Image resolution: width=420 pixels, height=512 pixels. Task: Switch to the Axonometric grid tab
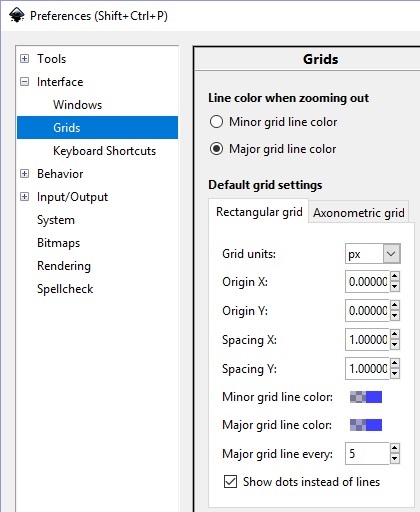click(359, 212)
